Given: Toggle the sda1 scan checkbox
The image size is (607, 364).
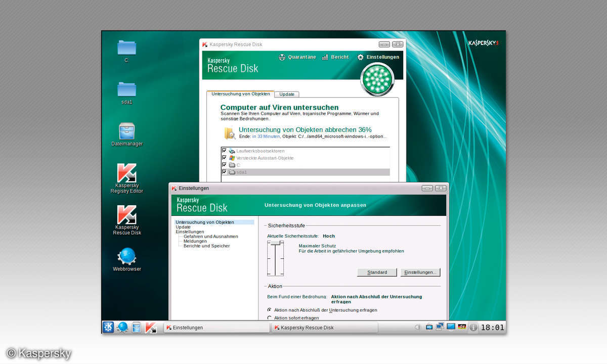Looking at the screenshot, I should click(224, 172).
